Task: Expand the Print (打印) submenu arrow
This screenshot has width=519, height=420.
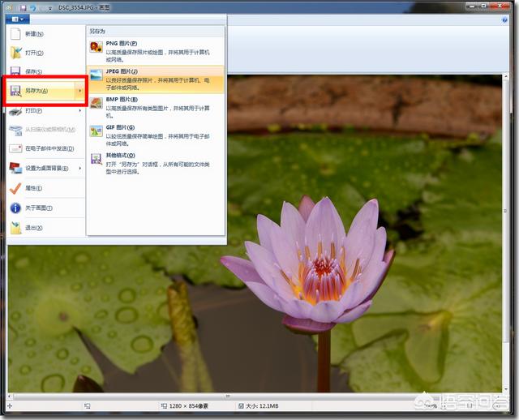Action: click(79, 111)
